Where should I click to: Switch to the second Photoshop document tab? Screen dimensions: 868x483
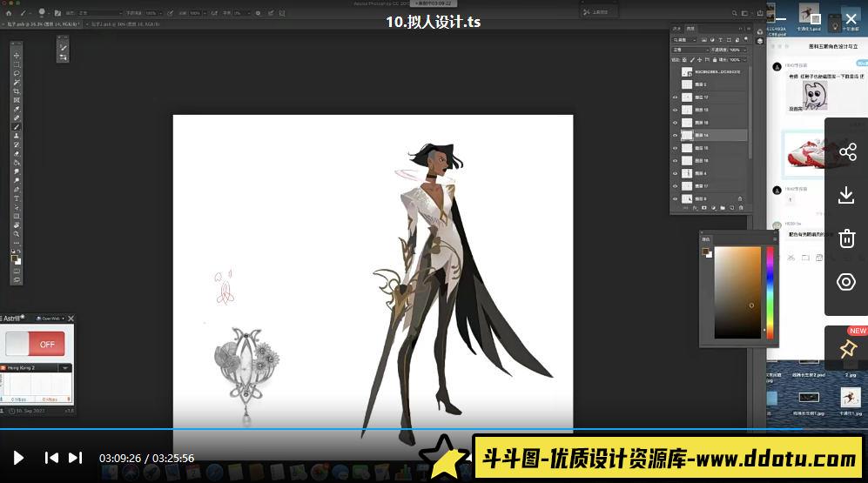coord(124,24)
